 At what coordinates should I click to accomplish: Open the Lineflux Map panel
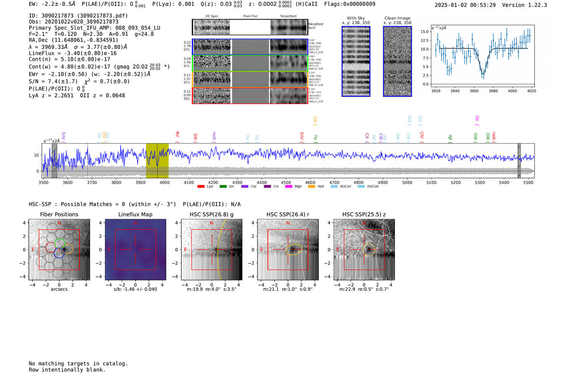pyautogui.click(x=135, y=250)
